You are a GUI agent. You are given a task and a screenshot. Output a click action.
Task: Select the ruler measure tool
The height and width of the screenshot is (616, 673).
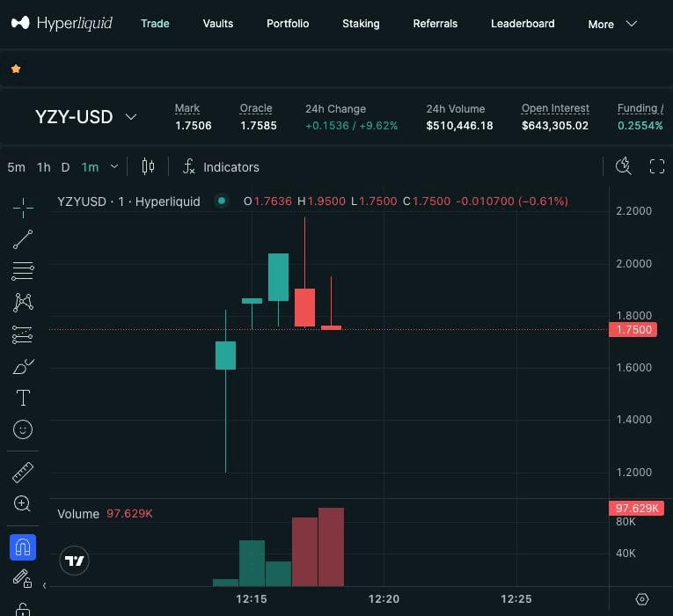pyautogui.click(x=23, y=473)
